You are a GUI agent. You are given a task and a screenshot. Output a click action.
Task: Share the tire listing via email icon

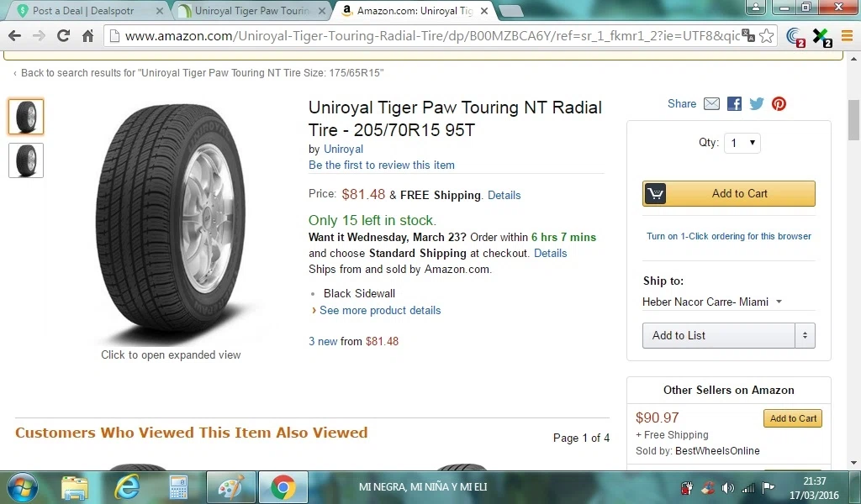(711, 104)
